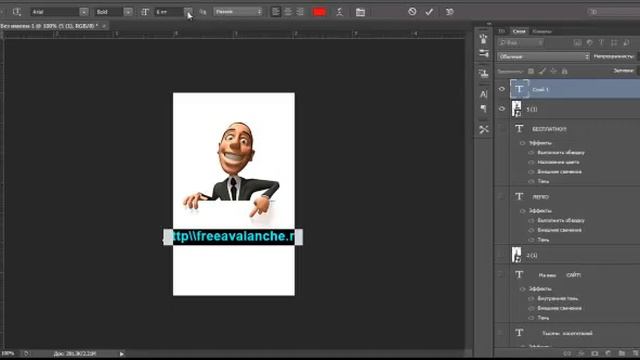The height and width of the screenshot is (360, 640).
Task: Open crossed-tools preset panel icon
Action: pyautogui.click(x=484, y=130)
